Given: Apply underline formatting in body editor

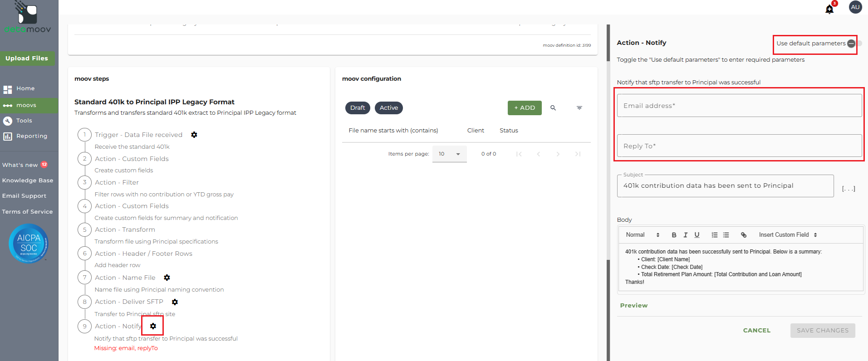Looking at the screenshot, I should coord(697,235).
